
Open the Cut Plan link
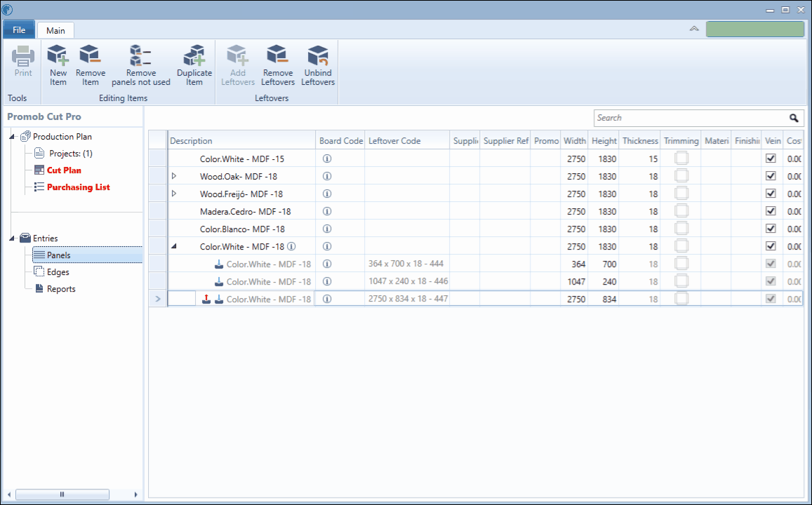(x=64, y=170)
